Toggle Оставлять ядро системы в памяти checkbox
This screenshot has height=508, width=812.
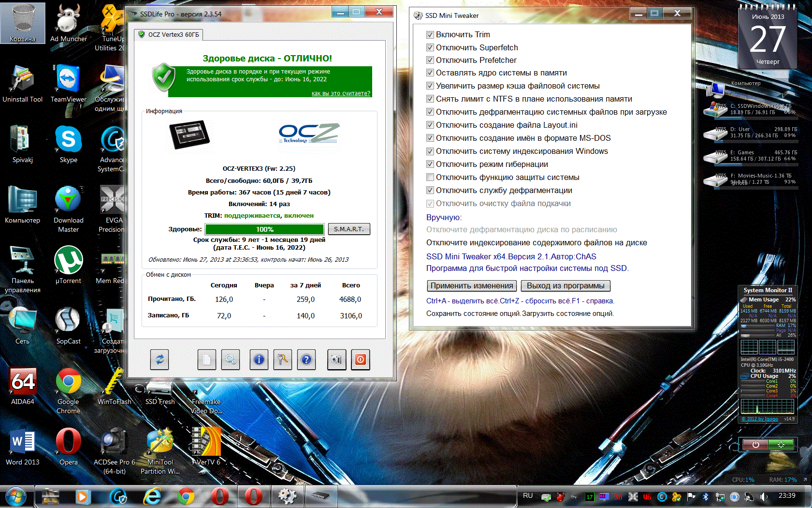pos(430,73)
